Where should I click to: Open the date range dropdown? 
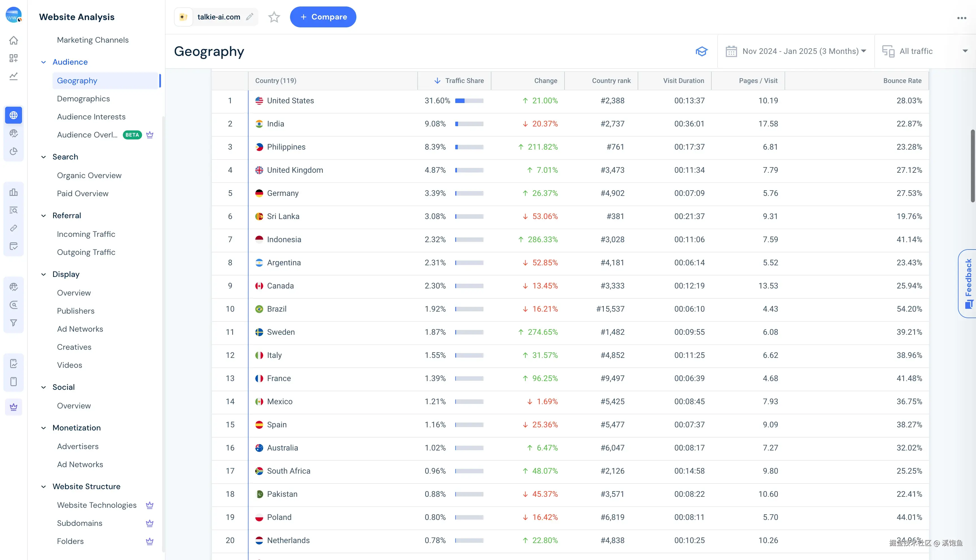click(796, 51)
